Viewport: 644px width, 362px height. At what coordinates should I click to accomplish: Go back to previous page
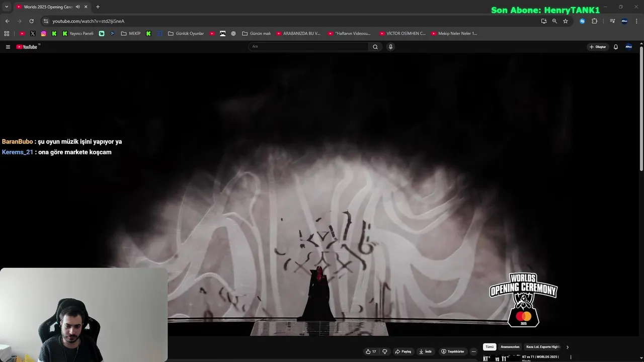(7, 21)
